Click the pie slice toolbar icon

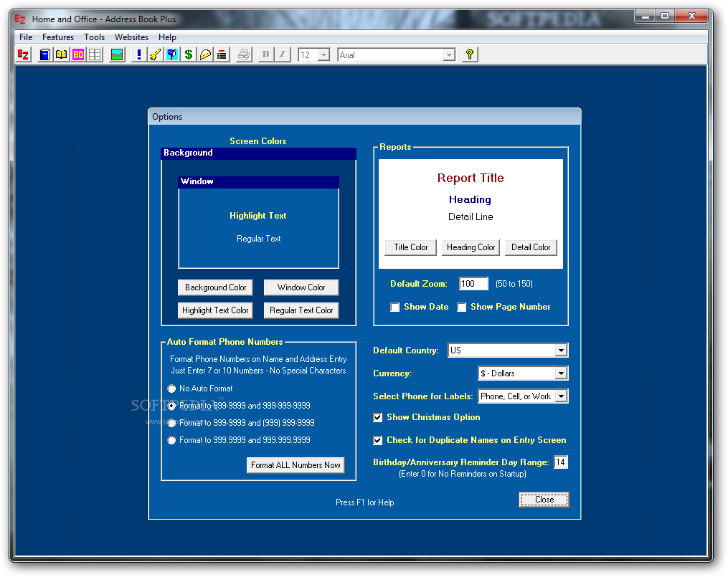[x=205, y=54]
